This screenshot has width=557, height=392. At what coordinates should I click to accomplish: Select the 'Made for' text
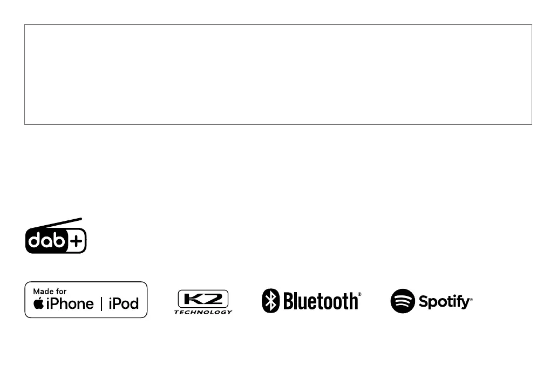[x=50, y=292]
